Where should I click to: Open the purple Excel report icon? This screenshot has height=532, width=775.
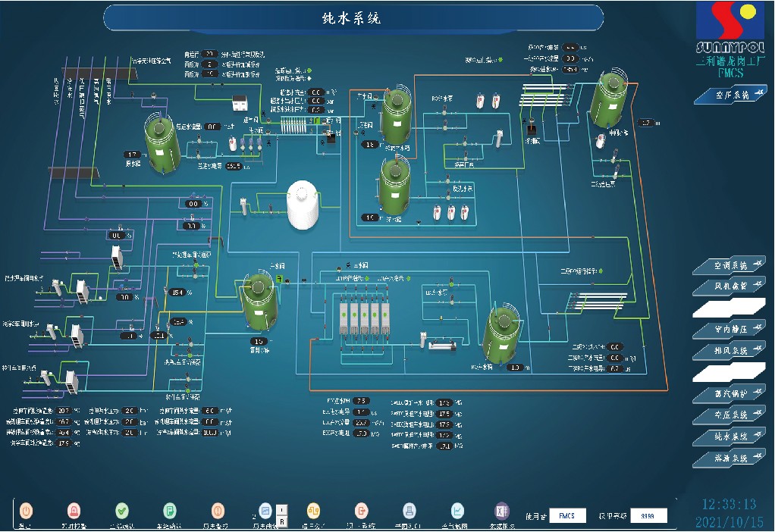pyautogui.click(x=501, y=511)
